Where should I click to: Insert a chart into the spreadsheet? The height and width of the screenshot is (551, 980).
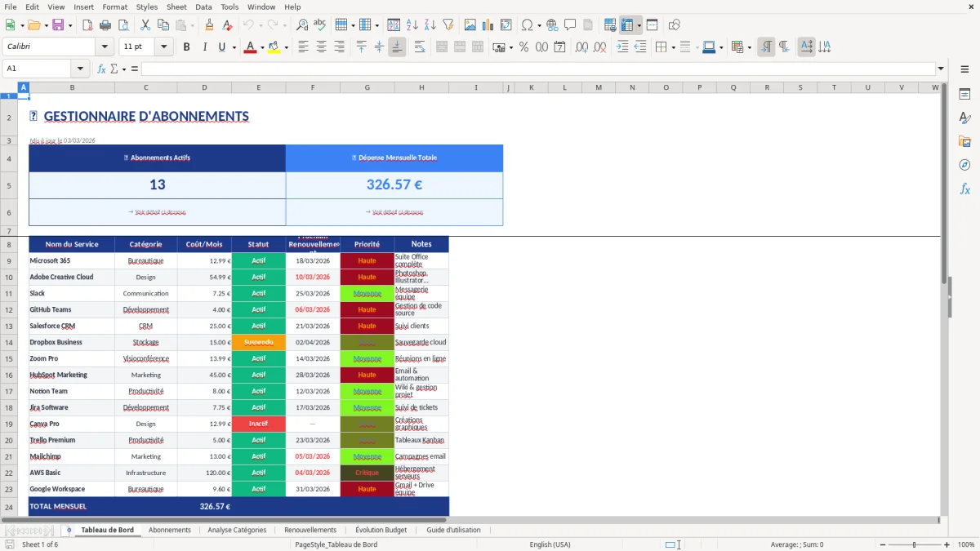(x=488, y=24)
